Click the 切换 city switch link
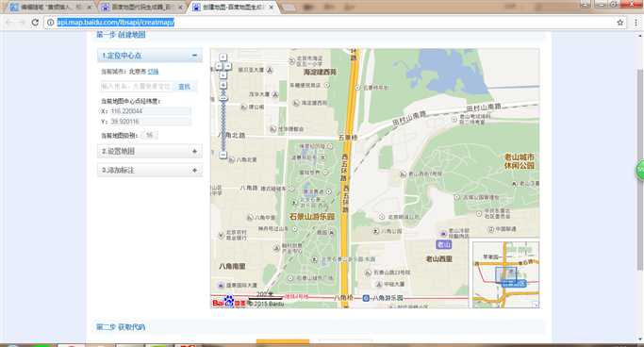This screenshot has width=644, height=347. (153, 72)
